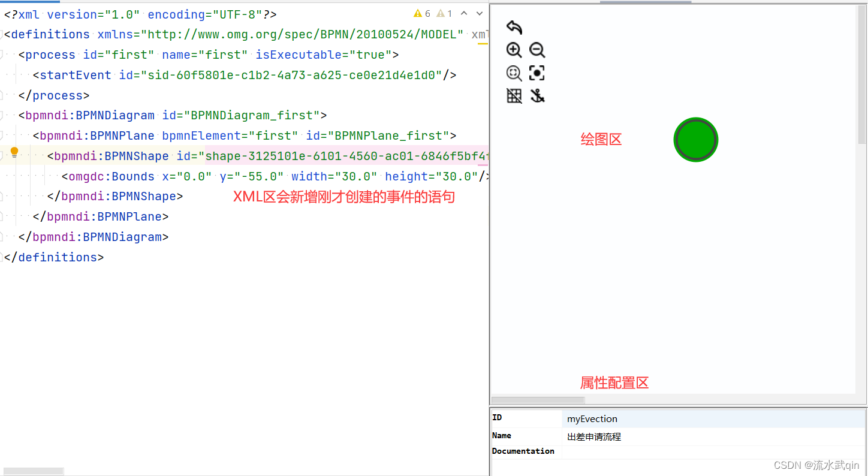The width and height of the screenshot is (868, 476).
Task: Zoom out on the BPMN diagram
Action: tap(537, 50)
